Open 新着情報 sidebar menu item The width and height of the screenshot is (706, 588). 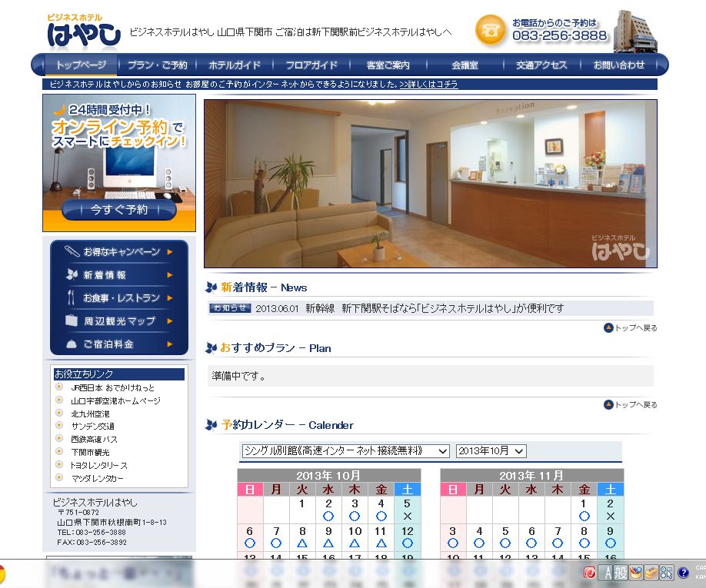pos(119,274)
